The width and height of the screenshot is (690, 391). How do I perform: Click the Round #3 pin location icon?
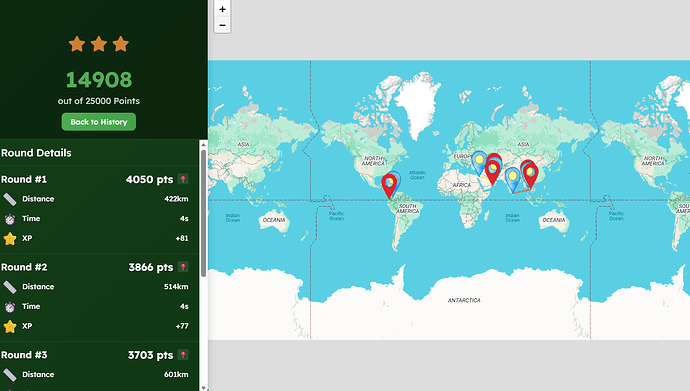coord(183,355)
